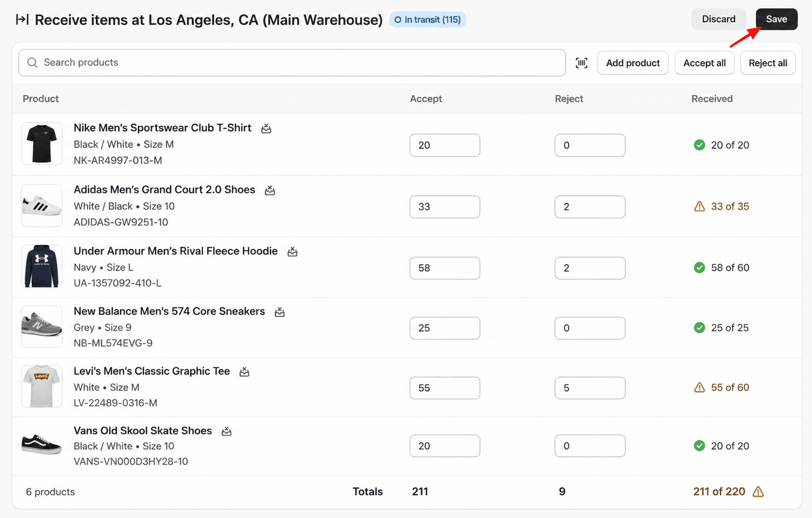Image resolution: width=812 pixels, height=518 pixels.
Task: Click the SKU text NK-AR4997-013-M
Action: point(118,160)
